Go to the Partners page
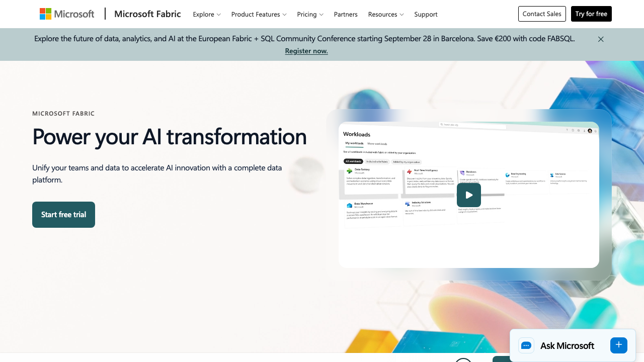 click(x=346, y=14)
